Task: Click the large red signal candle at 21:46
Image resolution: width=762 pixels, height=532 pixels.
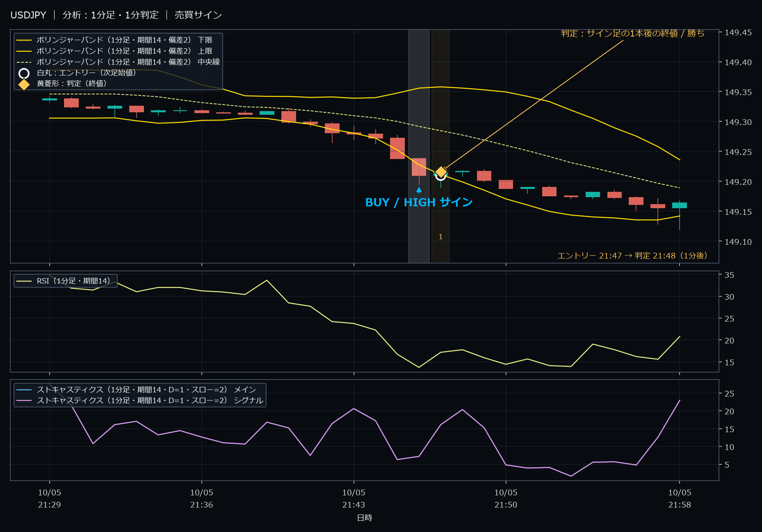Action: pyautogui.click(x=419, y=167)
